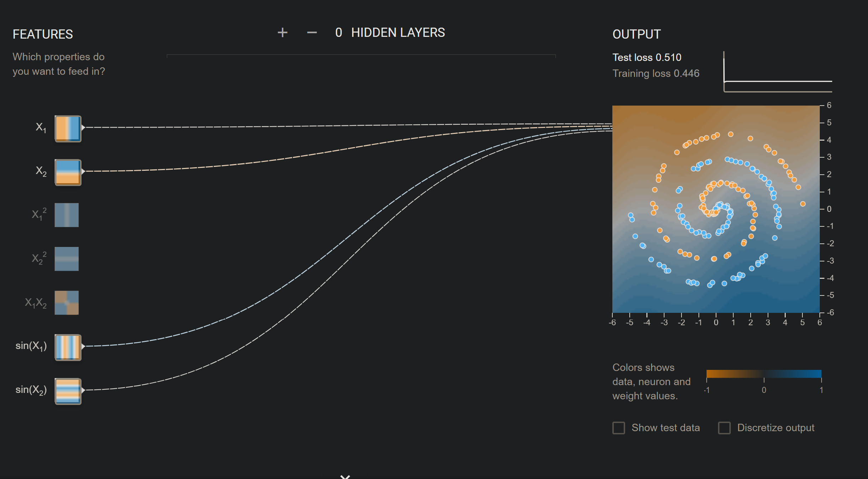Activate the X1X2 product feature
This screenshot has width=868, height=479.
point(67,303)
